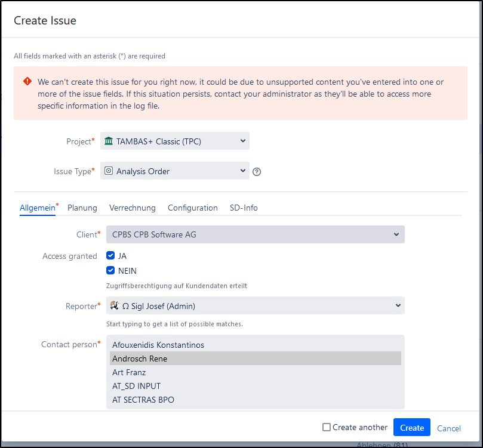Expand the Reporter dropdown

point(398,306)
